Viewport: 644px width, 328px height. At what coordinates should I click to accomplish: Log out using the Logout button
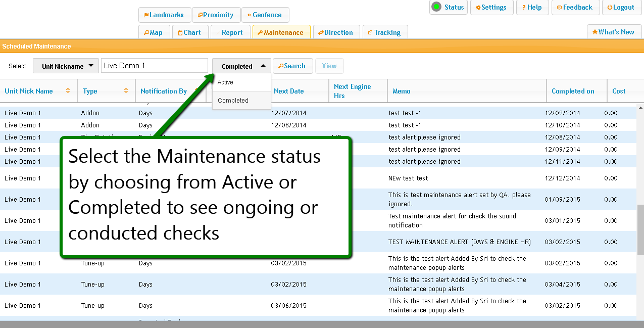[621, 8]
